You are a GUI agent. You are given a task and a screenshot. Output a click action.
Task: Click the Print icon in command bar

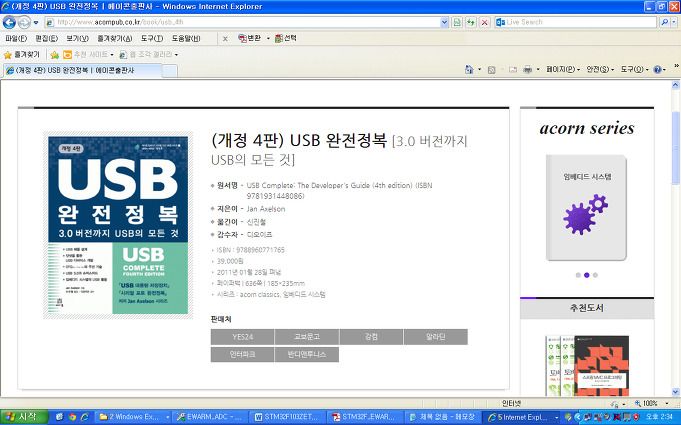pyautogui.click(x=527, y=69)
